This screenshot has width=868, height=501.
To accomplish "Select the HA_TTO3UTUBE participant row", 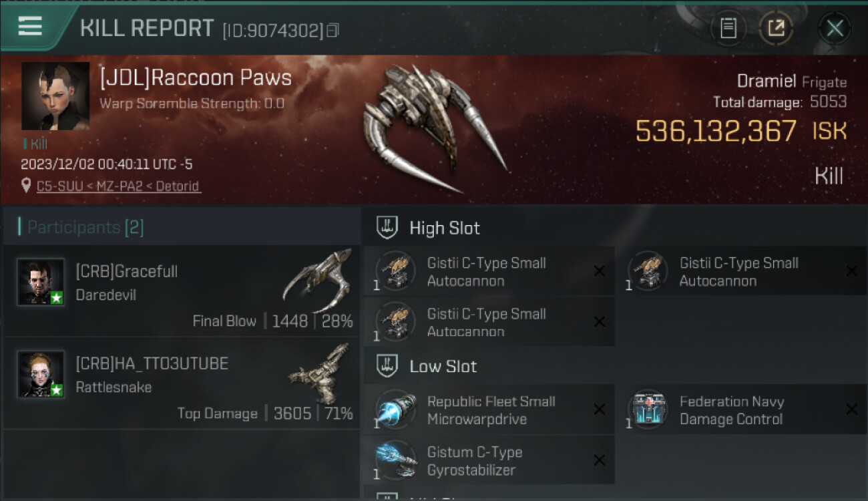I will pos(182,383).
